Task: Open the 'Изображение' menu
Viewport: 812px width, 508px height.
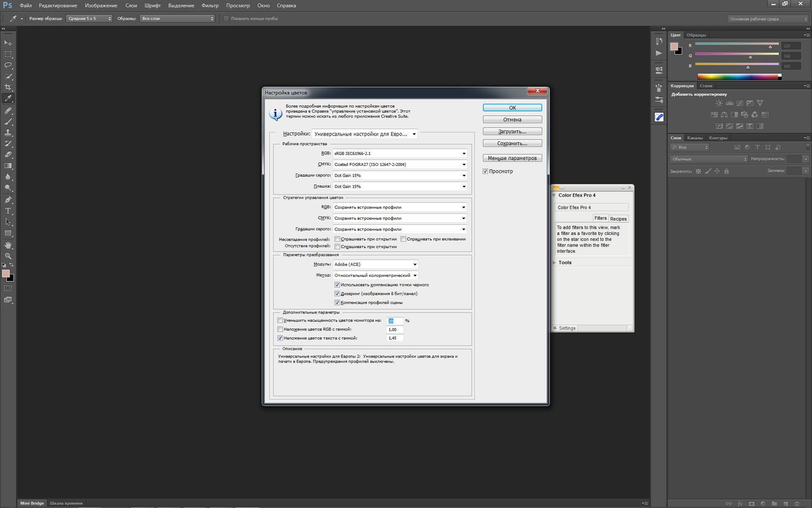Action: coord(101,6)
